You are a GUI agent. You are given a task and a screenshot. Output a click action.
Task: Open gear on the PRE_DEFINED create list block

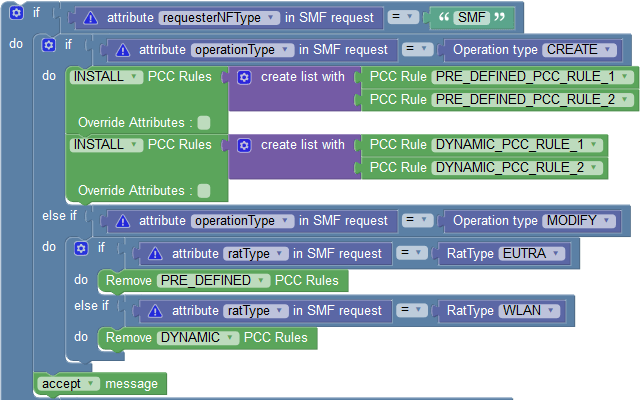tap(244, 77)
